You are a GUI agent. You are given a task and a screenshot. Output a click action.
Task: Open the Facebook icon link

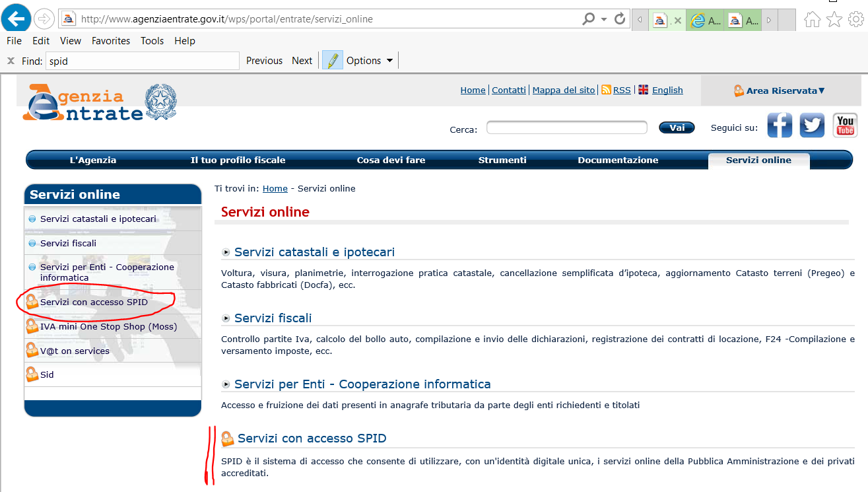(x=780, y=125)
